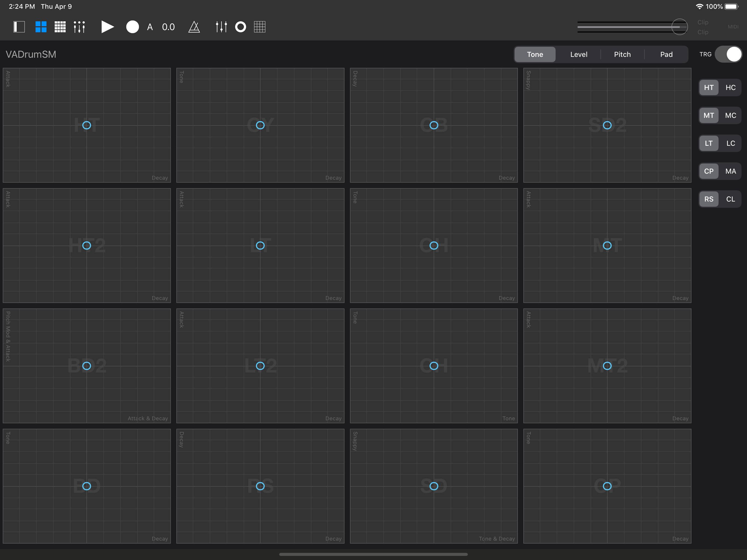Click the MT2 pad control point
Screen dimensions: 747x560
click(x=607, y=366)
